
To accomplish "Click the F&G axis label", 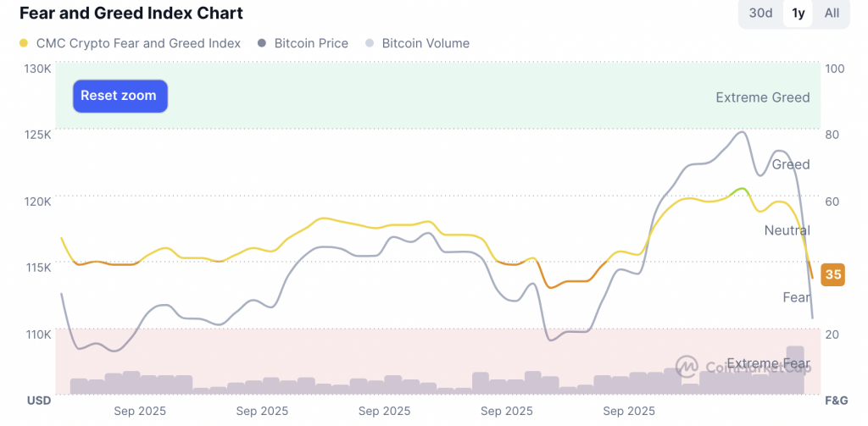I will pyautogui.click(x=836, y=400).
